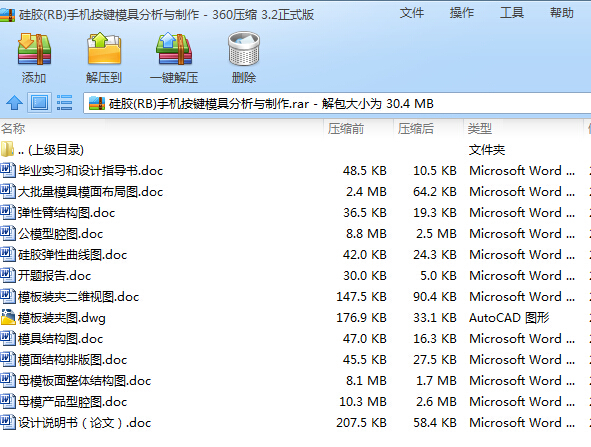Click Word icon of 模面结构排版图.doc
This screenshot has height=447, width=591.
pyautogui.click(x=8, y=359)
